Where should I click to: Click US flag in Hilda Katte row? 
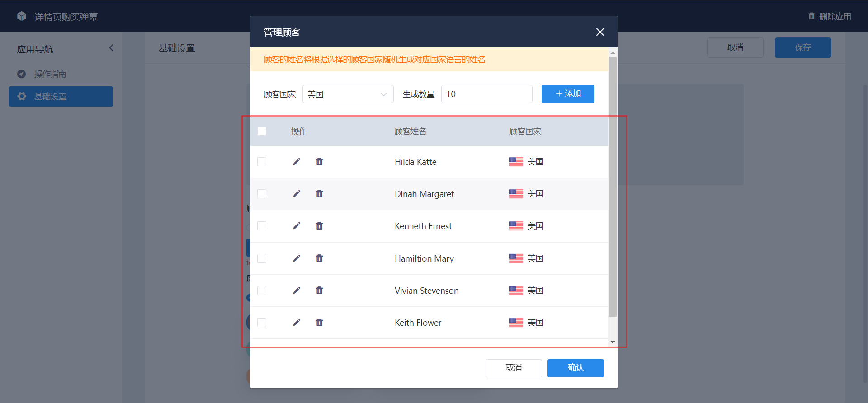[x=516, y=162]
